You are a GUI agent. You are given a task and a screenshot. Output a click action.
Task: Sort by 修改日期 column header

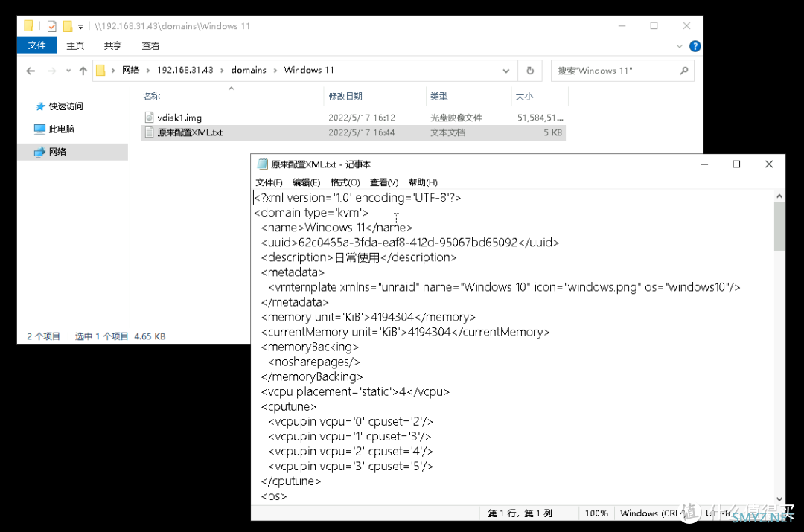345,96
